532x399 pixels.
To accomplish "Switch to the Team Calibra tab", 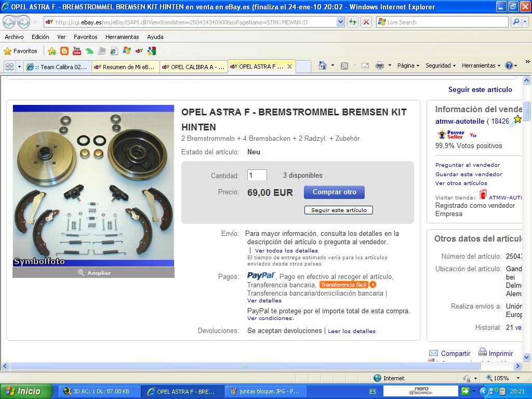I will (x=58, y=67).
